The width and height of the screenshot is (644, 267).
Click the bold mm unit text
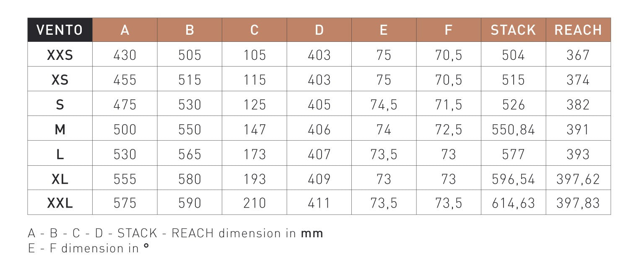312,234
